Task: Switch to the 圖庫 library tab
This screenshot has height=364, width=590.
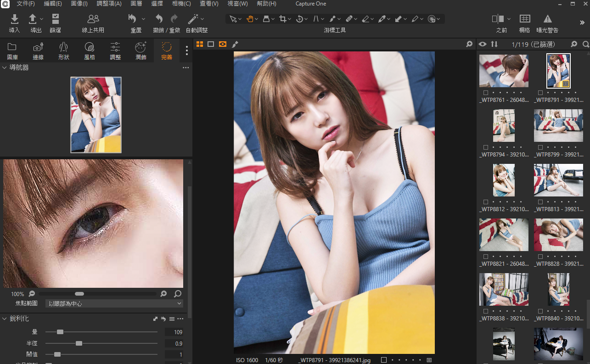Action: 12,50
